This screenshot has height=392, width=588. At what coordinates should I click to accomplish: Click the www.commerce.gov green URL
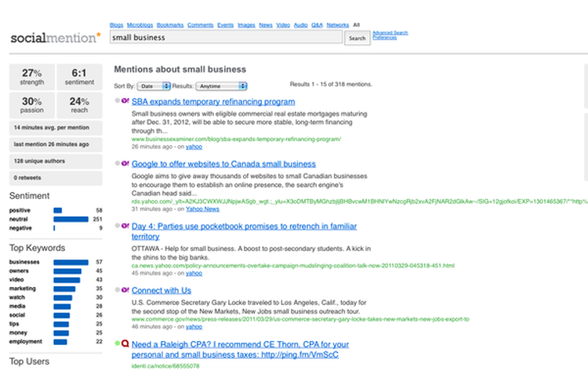300,319
